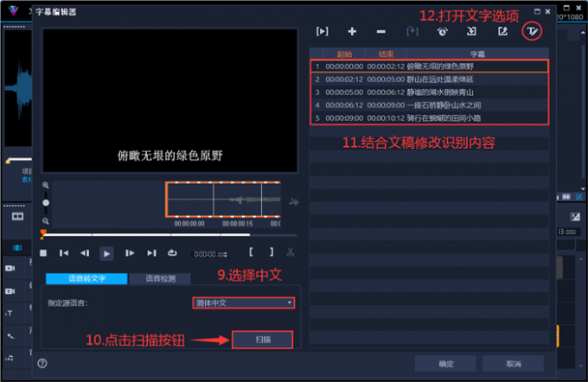The height and width of the screenshot is (382, 588).
Task: Open the 简体中文 source language dropdown
Action: coord(243,302)
